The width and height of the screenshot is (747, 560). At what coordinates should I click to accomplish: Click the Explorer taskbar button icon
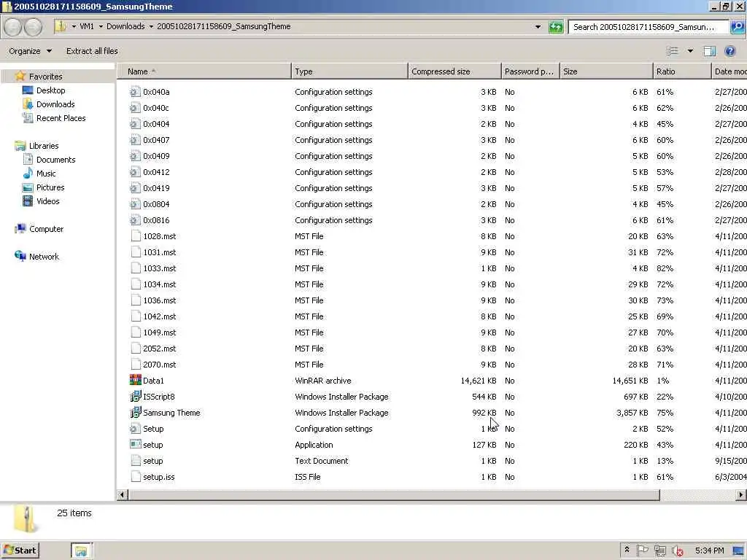tap(82, 551)
